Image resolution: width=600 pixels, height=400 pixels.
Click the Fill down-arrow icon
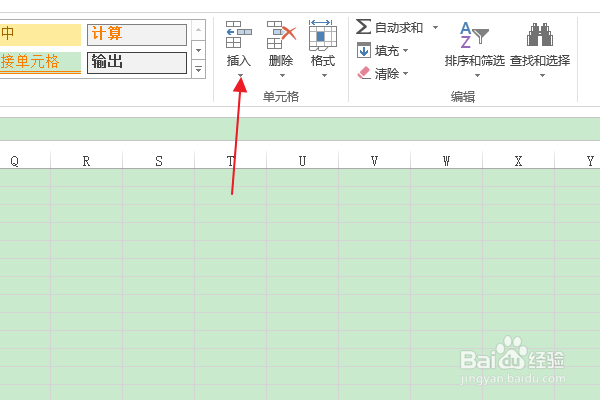[364, 50]
